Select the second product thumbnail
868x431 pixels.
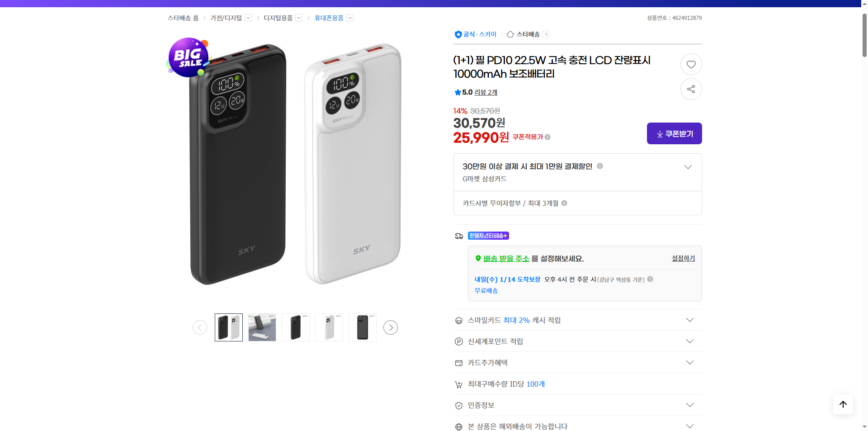(262, 327)
